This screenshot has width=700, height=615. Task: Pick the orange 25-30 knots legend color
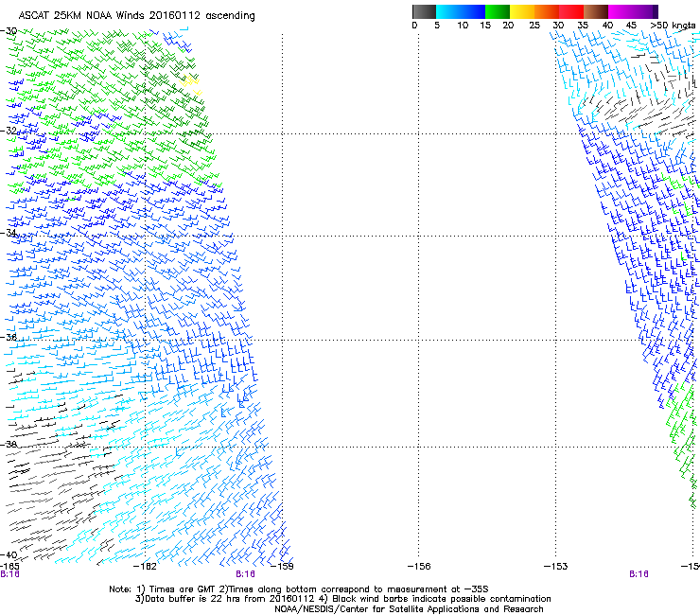tap(547, 11)
